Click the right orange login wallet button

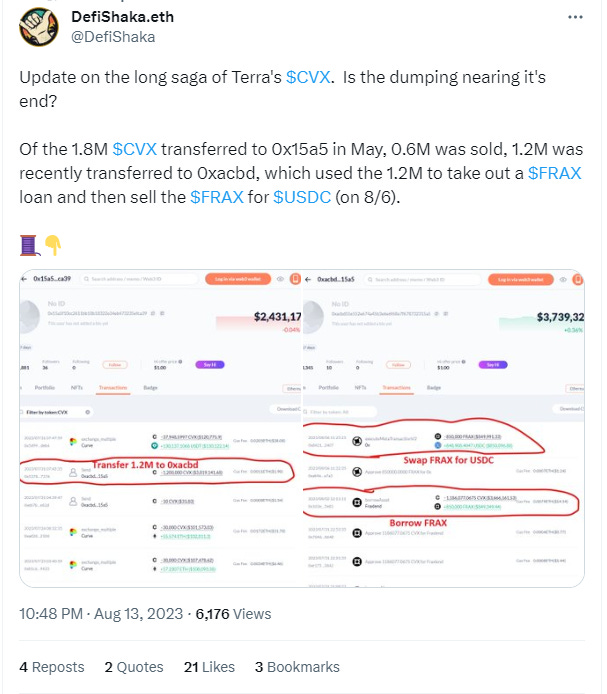pyautogui.click(x=521, y=279)
